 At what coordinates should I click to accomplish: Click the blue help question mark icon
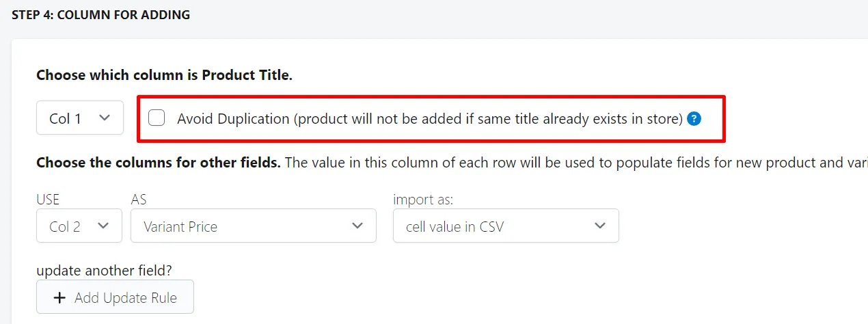(x=694, y=119)
